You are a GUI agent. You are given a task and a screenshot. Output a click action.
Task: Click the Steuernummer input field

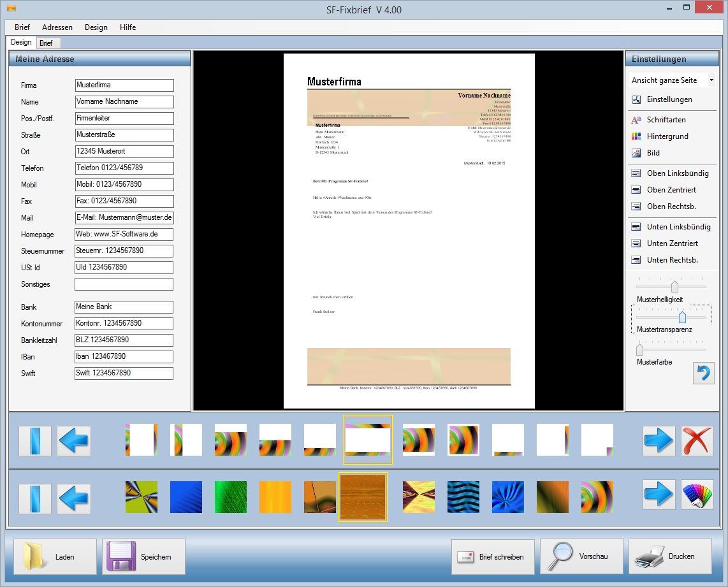pyautogui.click(x=124, y=251)
